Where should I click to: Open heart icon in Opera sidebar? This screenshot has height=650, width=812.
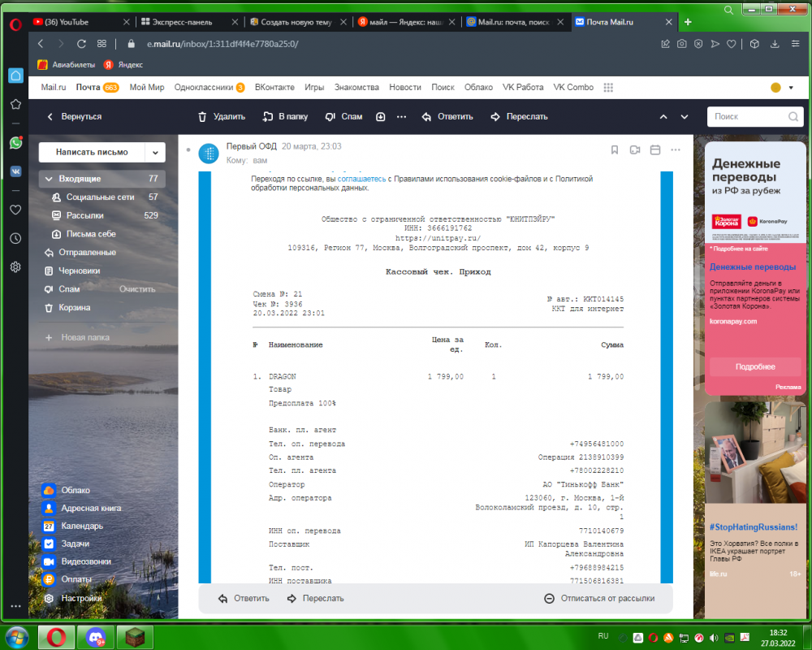click(x=15, y=210)
